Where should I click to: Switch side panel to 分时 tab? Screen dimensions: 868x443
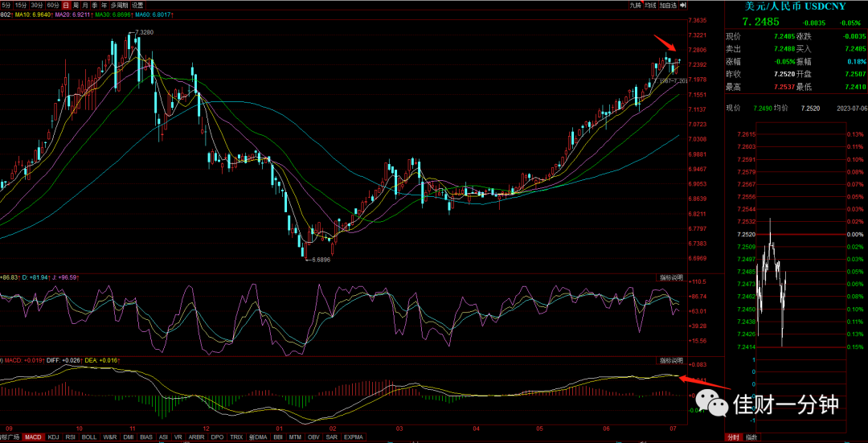click(733, 437)
